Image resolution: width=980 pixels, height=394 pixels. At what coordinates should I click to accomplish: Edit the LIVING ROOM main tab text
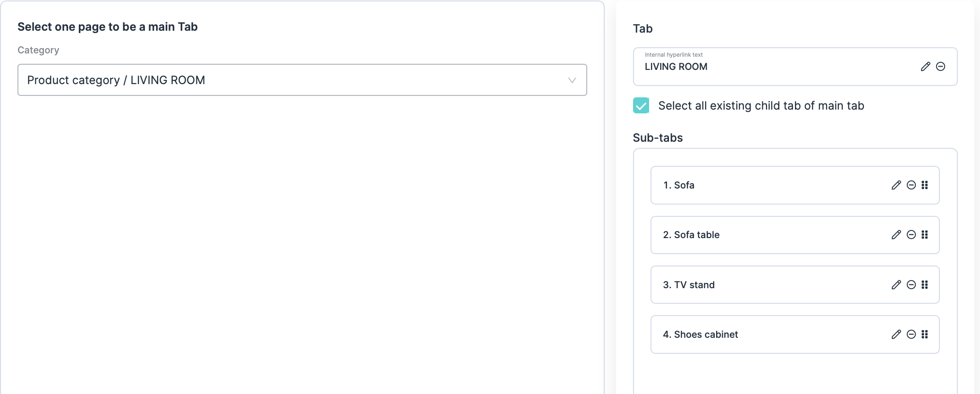coord(925,67)
